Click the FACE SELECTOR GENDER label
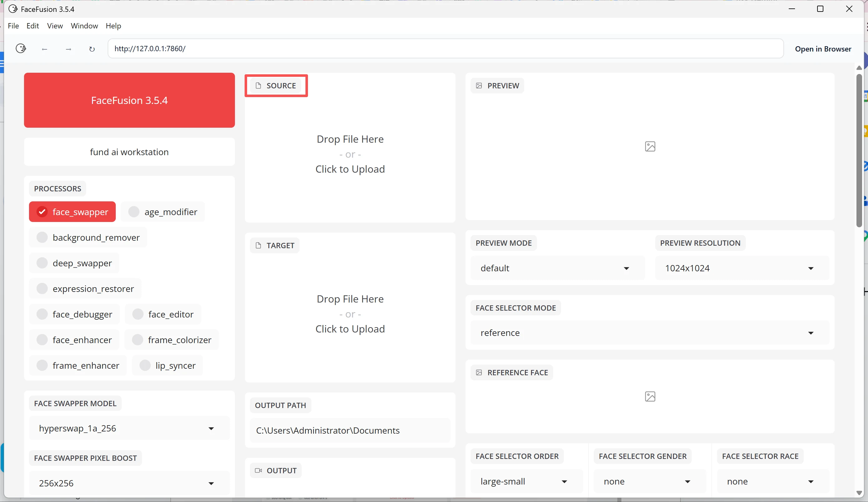868x502 pixels. click(x=642, y=456)
